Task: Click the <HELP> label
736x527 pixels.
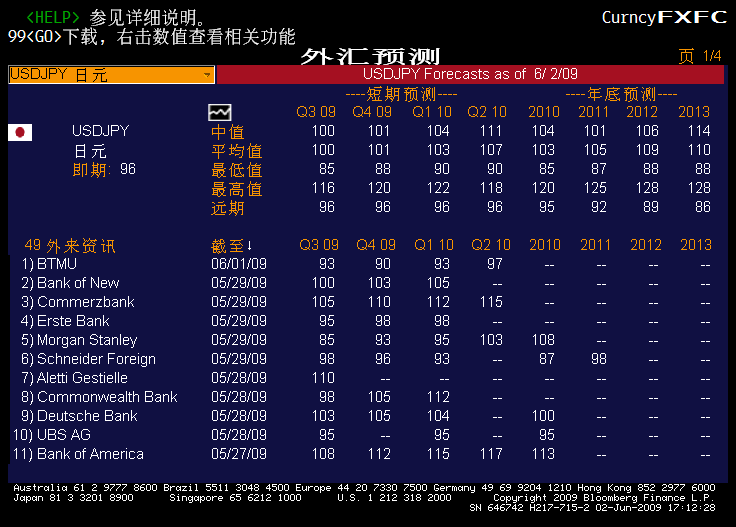Action: click(x=53, y=17)
